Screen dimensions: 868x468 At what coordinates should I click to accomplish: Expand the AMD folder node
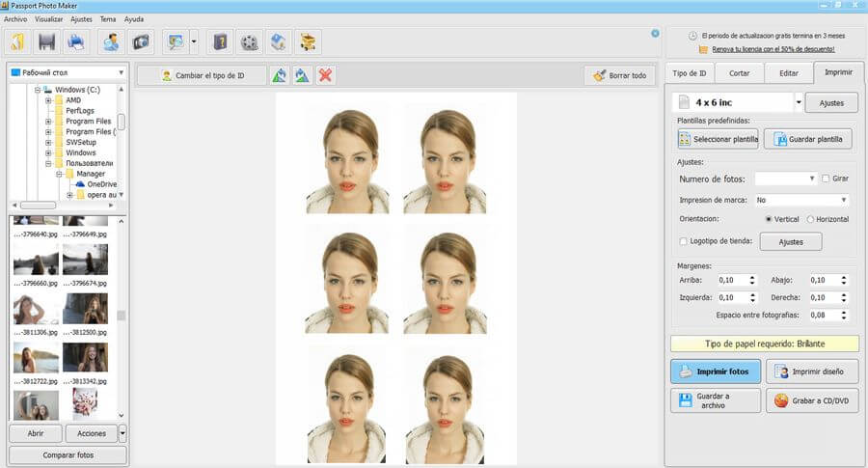coord(48,100)
